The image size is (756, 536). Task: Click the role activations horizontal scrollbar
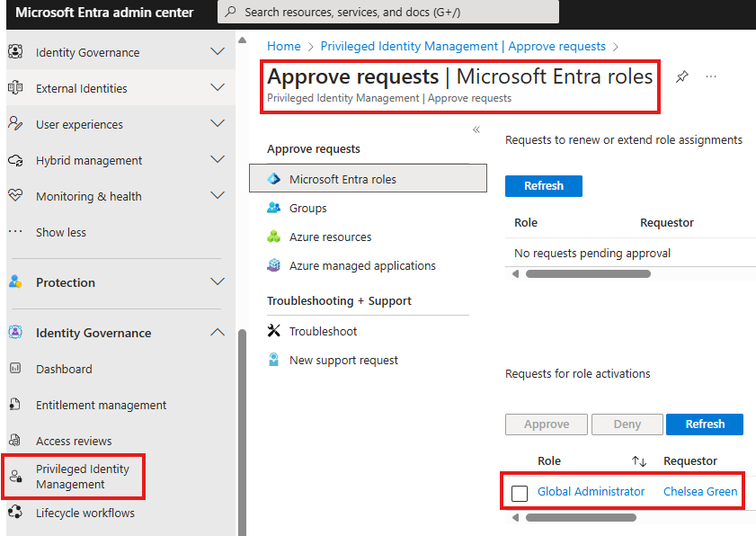pyautogui.click(x=581, y=518)
